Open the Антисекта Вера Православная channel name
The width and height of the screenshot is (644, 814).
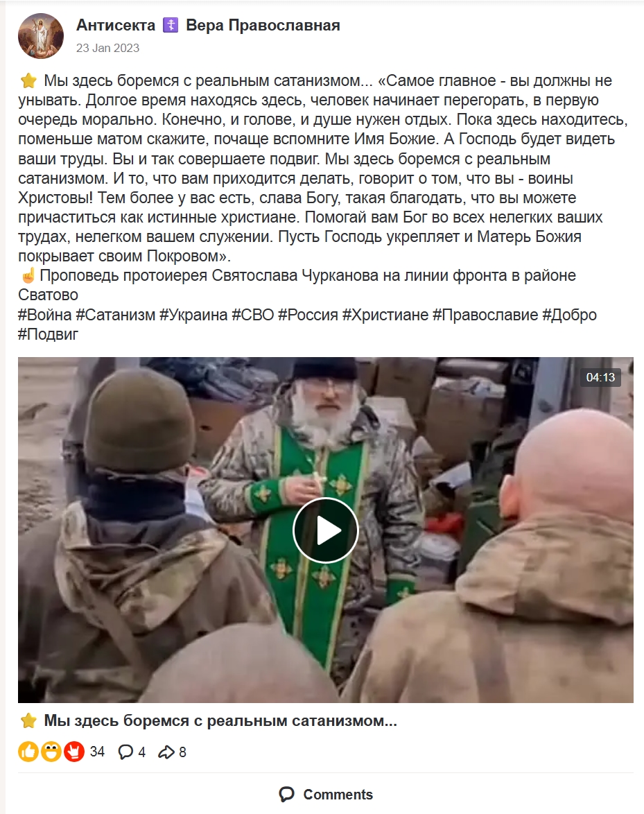tap(208, 25)
